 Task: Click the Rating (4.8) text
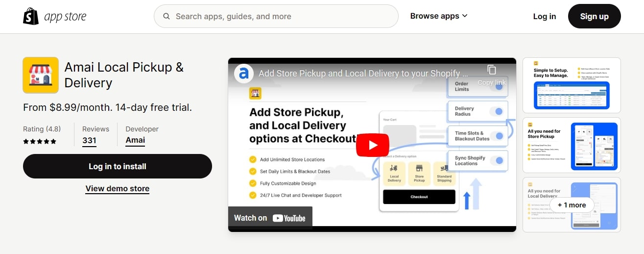point(42,129)
